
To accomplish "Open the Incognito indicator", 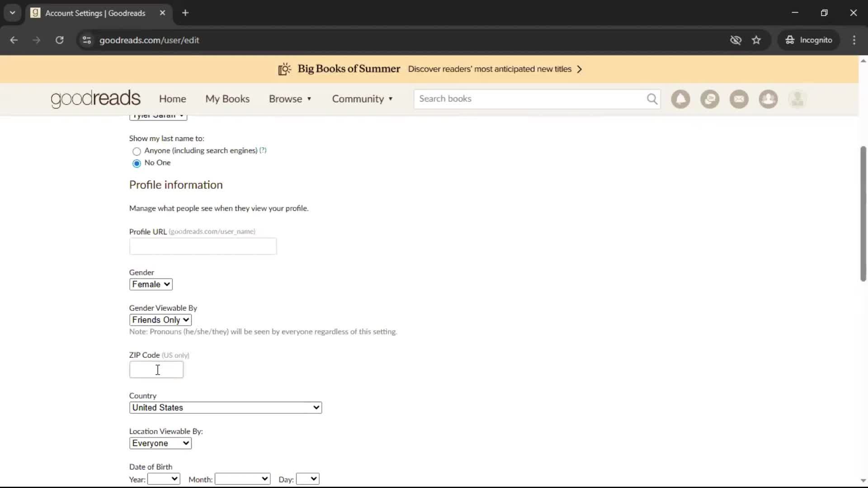I will click(809, 40).
